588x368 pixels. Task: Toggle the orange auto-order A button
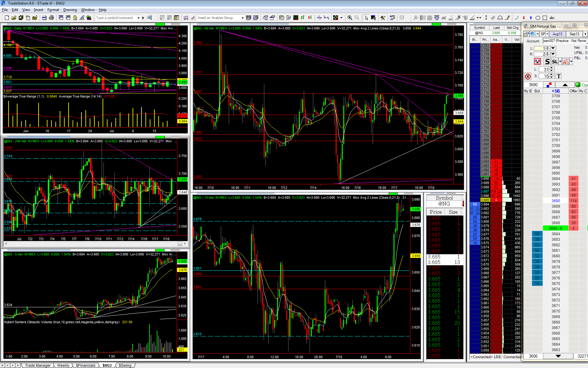[566, 62]
